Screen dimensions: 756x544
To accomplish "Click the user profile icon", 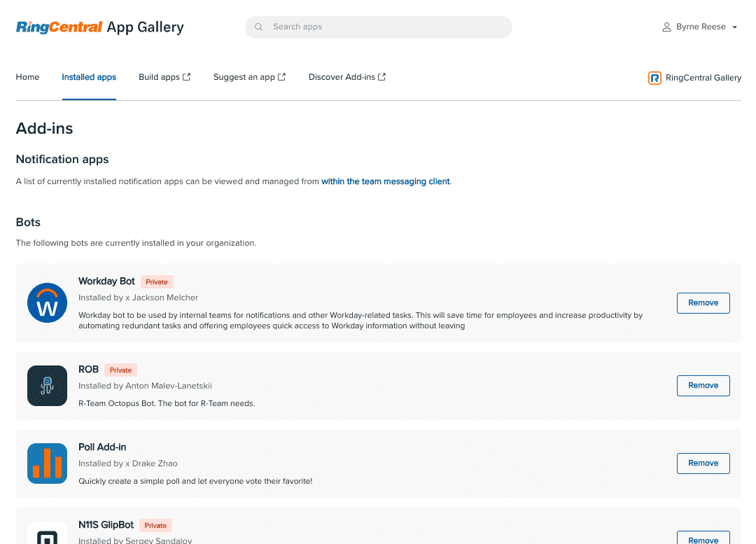I will pos(666,27).
